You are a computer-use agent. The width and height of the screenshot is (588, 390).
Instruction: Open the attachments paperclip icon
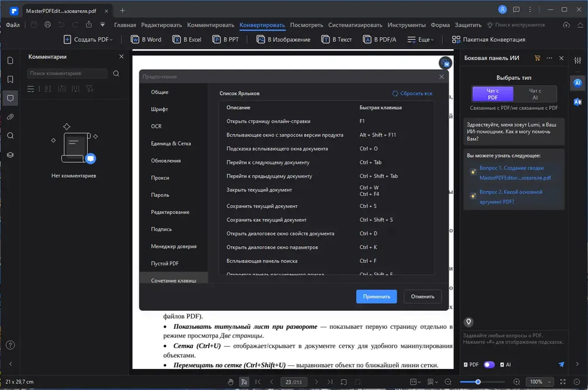(11, 117)
